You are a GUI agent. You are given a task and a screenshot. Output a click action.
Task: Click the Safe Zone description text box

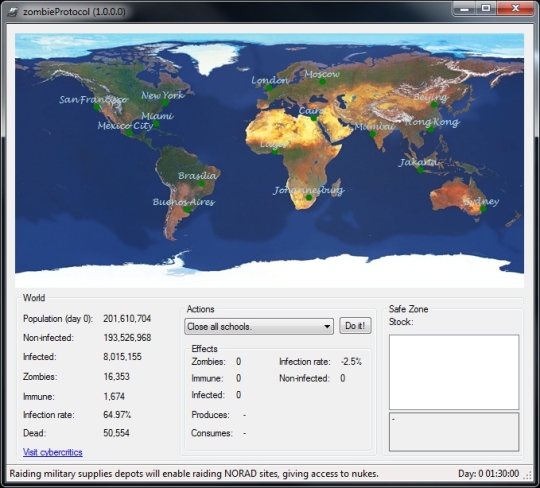[x=454, y=432]
